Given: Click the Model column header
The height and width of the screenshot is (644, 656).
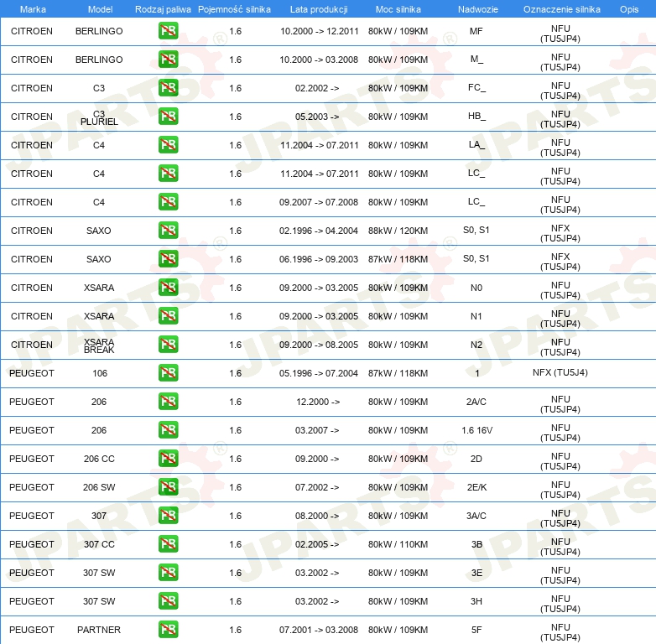Looking at the screenshot, I should 100,9.
